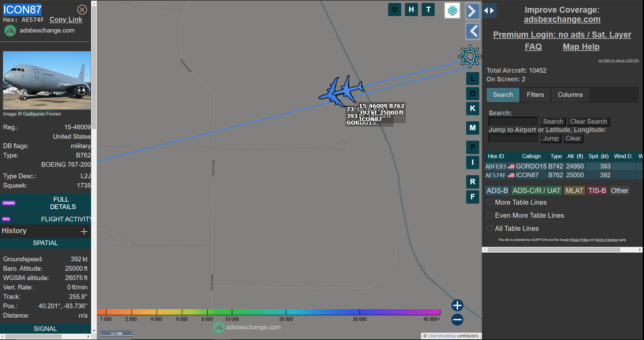Click the H map toggle button
Viewport: 644px width, 340px height.
click(411, 10)
